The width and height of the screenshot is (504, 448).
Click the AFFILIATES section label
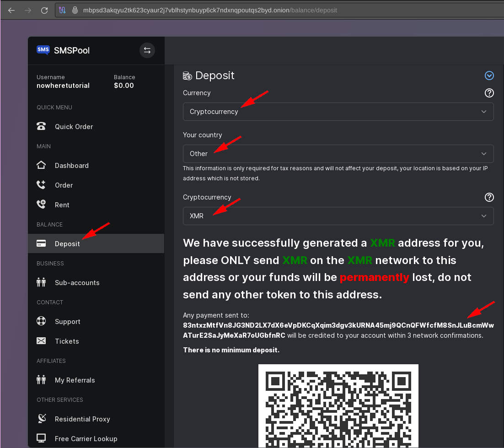click(51, 361)
